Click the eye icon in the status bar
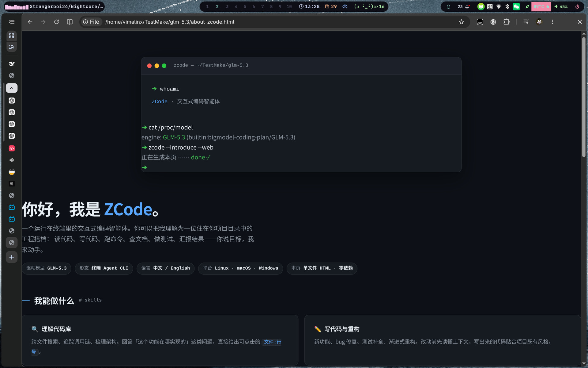 pos(345,6)
